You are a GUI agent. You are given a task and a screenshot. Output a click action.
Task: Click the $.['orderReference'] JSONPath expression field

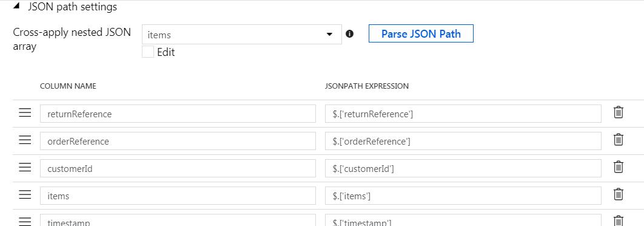pyautogui.click(x=463, y=141)
